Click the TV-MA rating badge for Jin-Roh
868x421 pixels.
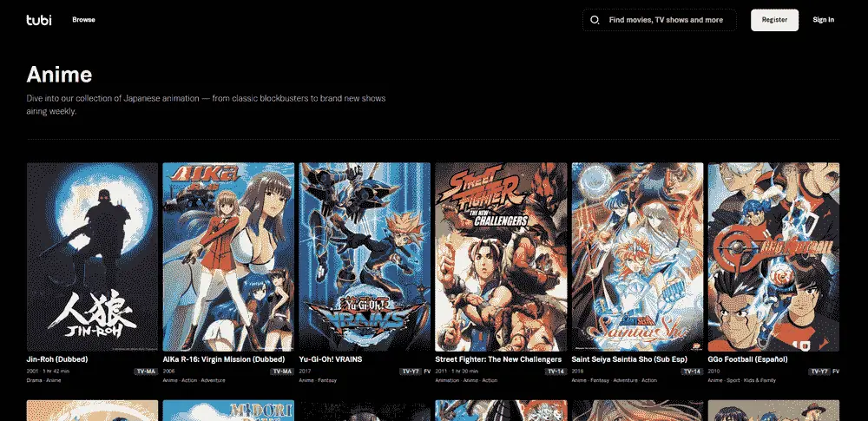tap(146, 372)
